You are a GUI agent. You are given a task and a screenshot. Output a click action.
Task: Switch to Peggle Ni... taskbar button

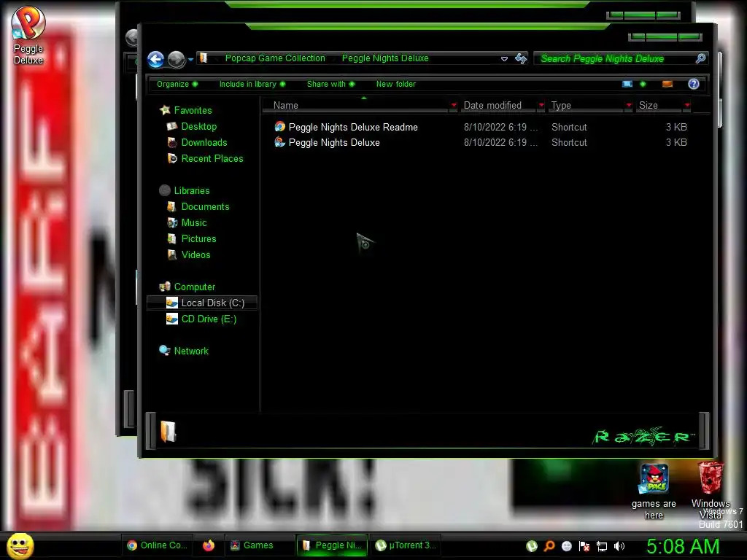tap(332, 545)
